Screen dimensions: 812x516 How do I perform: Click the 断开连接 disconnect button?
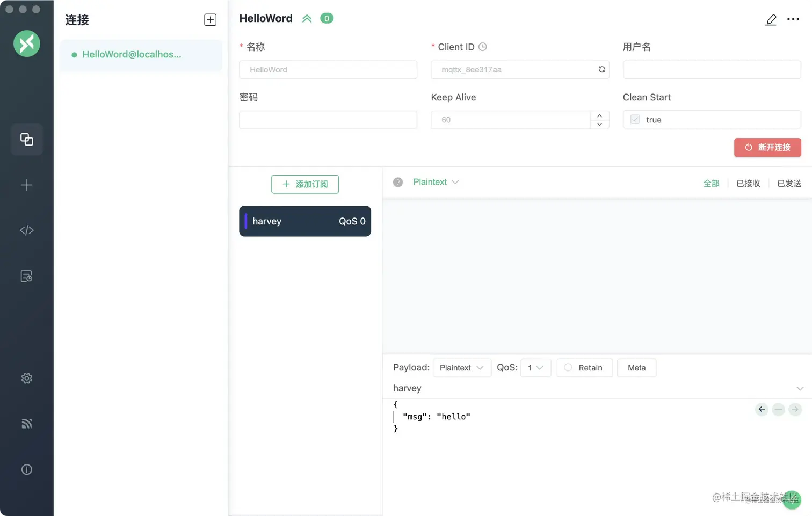(767, 148)
